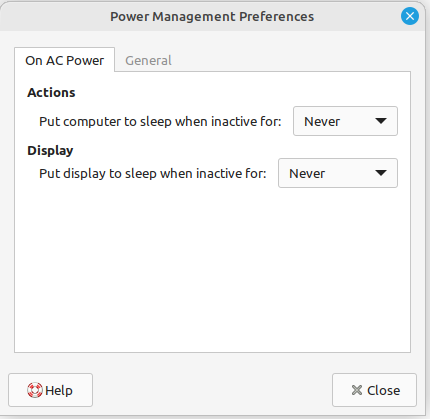Screen dimensions: 430x419
Task: Select 'Never' value in display sleep combo
Action: coord(307,173)
